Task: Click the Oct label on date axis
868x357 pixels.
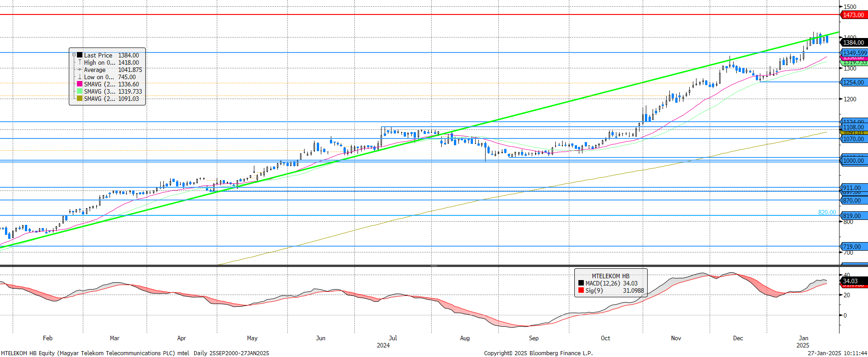Action: pos(605,338)
